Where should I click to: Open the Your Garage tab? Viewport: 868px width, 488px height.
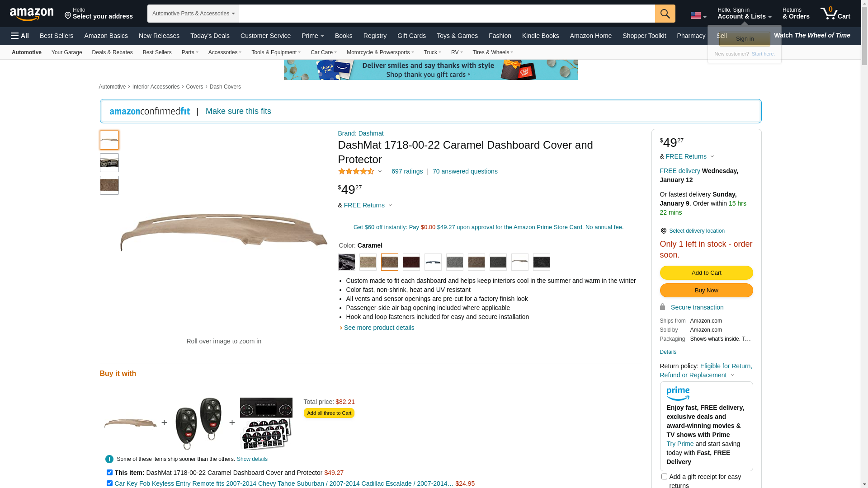tap(67, 52)
